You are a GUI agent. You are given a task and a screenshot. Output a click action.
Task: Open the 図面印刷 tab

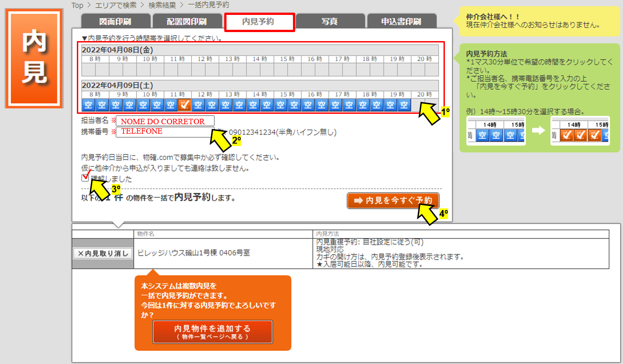pos(116,22)
